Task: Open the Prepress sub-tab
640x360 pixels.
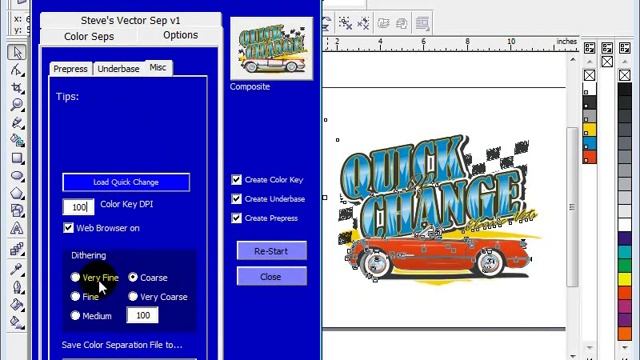Action: [x=71, y=69]
